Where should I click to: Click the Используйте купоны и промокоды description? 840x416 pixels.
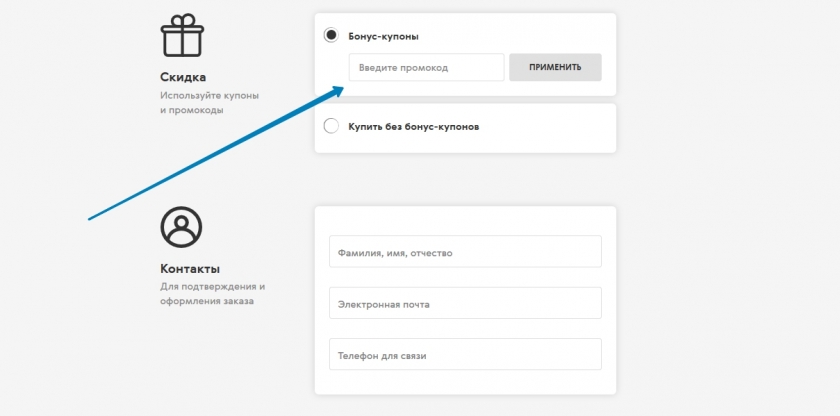pos(210,103)
